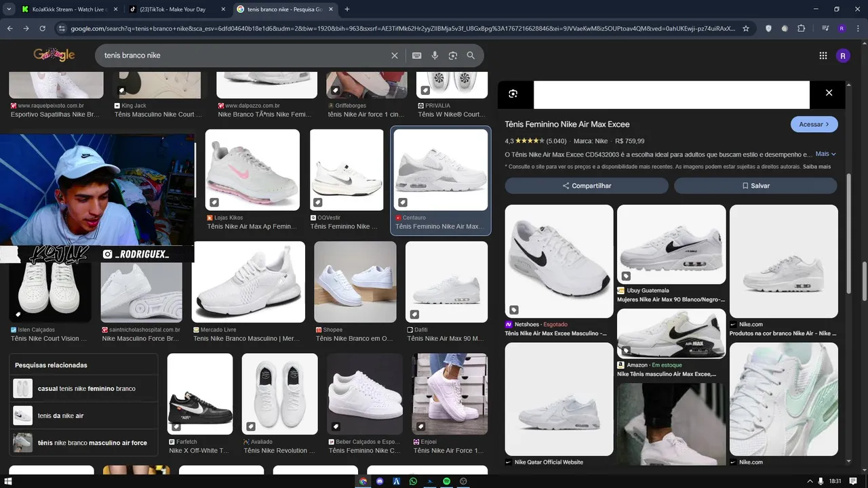The image size is (868, 488).
Task: Open Spotify from the taskbar
Action: coord(447,481)
